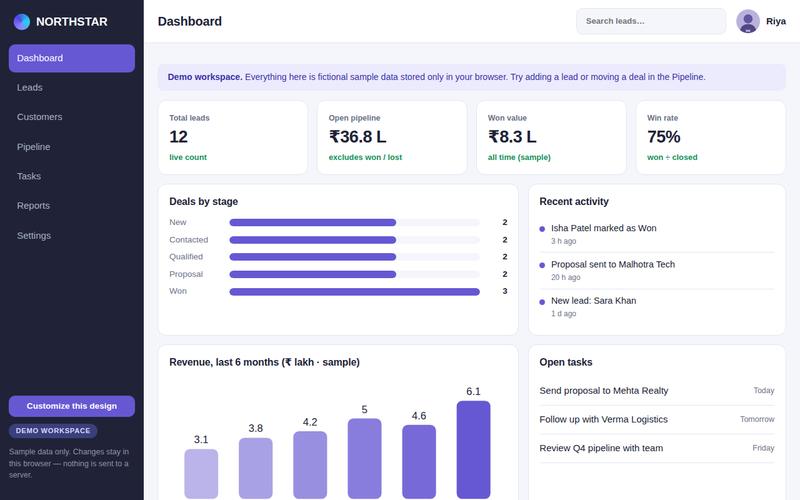
Task: Select the Open pipeline card
Action: tap(392, 137)
